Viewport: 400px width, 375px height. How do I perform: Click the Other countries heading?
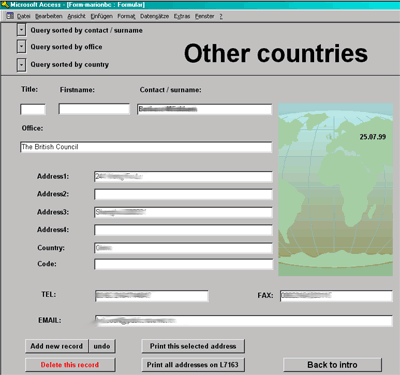276,54
